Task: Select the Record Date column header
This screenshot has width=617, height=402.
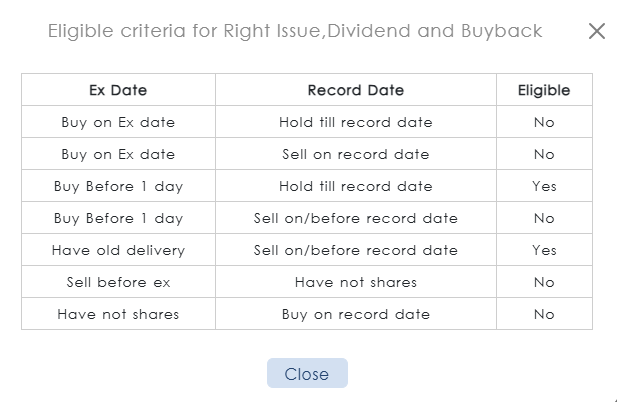Action: [x=355, y=90]
